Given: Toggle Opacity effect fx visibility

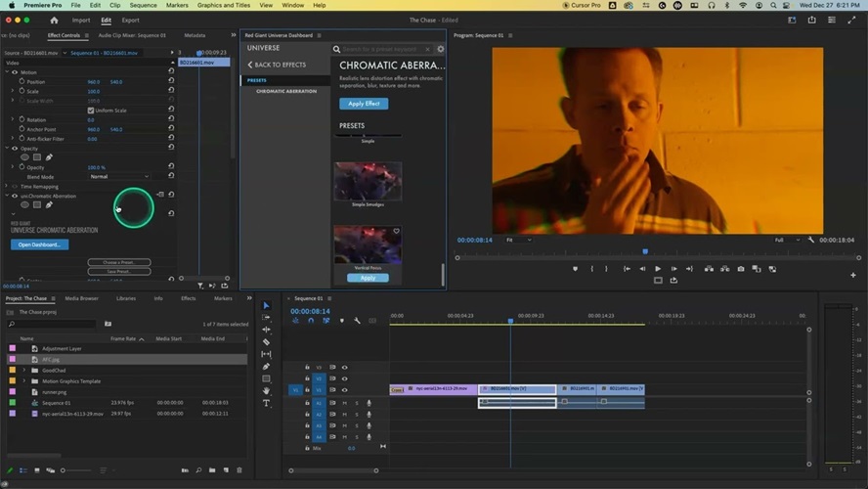Looking at the screenshot, I should 15,149.
